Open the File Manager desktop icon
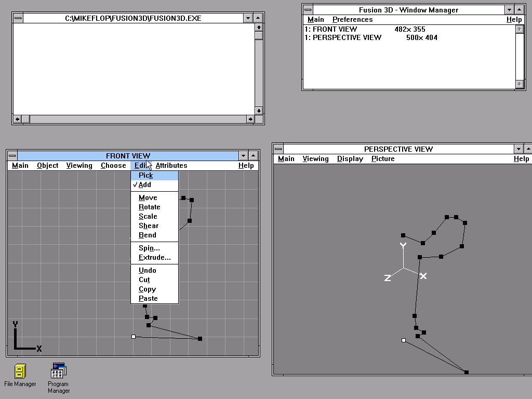The height and width of the screenshot is (399, 532). tap(20, 371)
